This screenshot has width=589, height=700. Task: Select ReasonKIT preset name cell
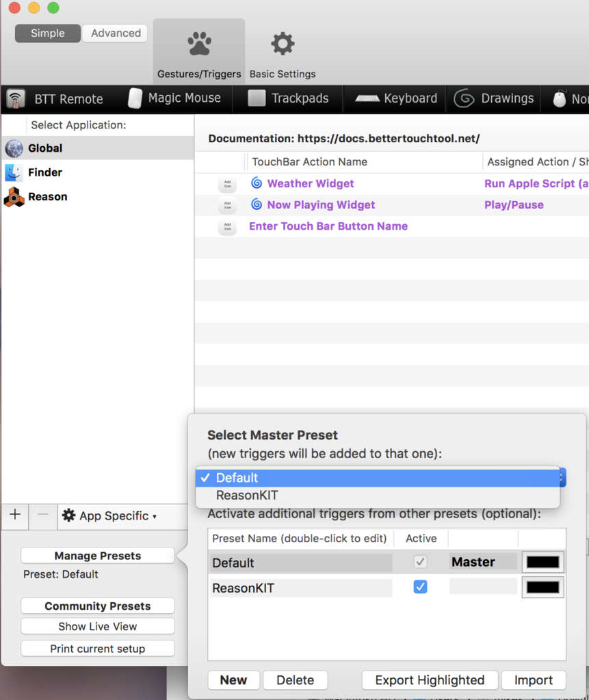click(x=301, y=589)
